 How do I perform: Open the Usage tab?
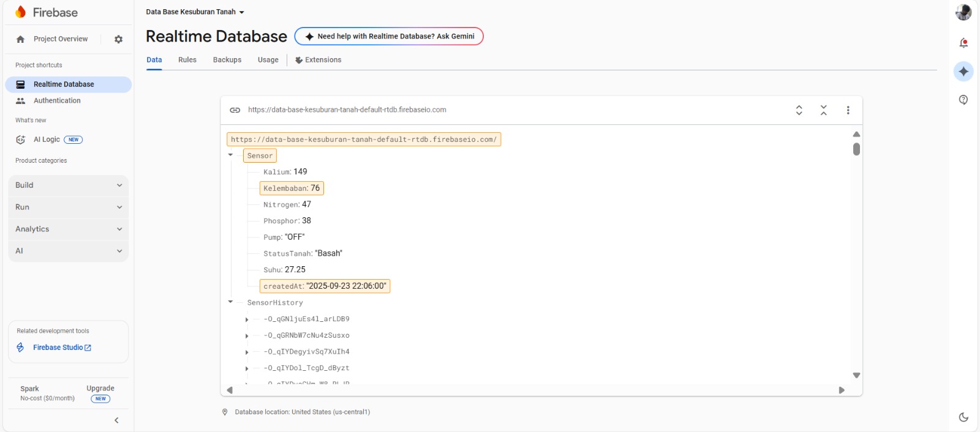[268, 60]
